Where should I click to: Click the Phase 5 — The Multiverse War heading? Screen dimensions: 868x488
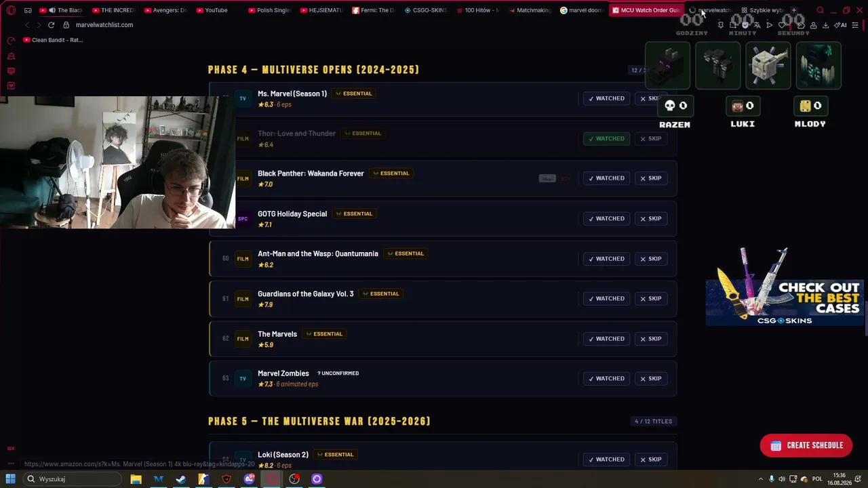click(319, 422)
